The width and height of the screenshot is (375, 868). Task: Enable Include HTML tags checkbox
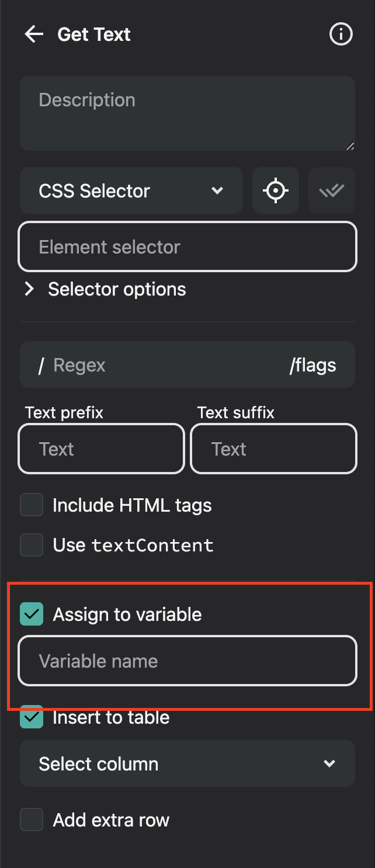[x=32, y=505]
